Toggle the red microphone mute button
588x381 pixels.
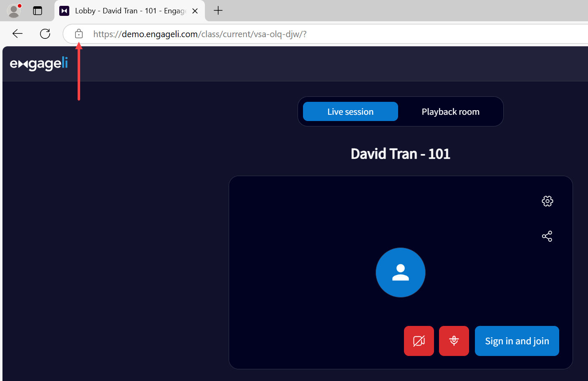pyautogui.click(x=454, y=341)
